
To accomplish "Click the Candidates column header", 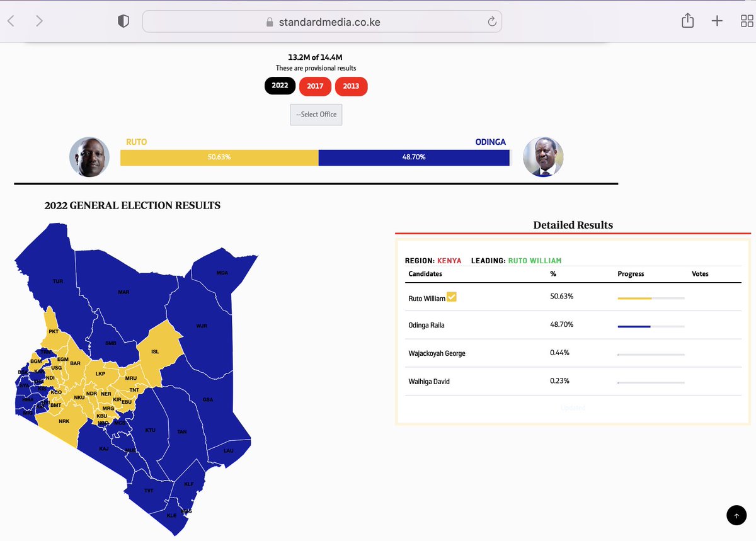I will [x=425, y=274].
